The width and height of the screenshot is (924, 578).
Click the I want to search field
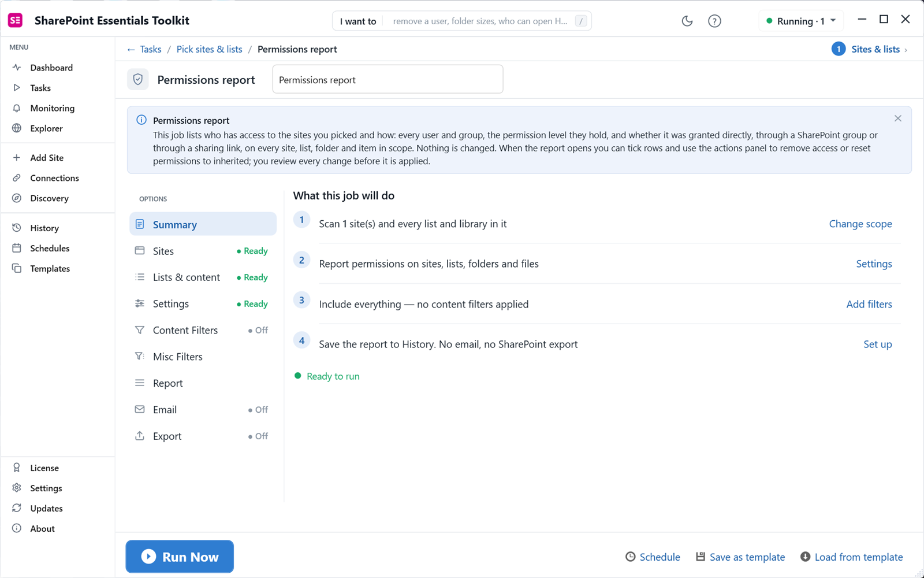[462, 21]
